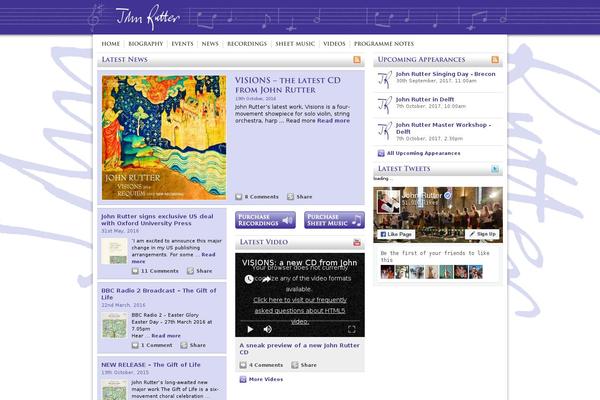The width and height of the screenshot is (600, 400).
Task: Open the John Rutter in Delft event link
Action: click(425, 99)
